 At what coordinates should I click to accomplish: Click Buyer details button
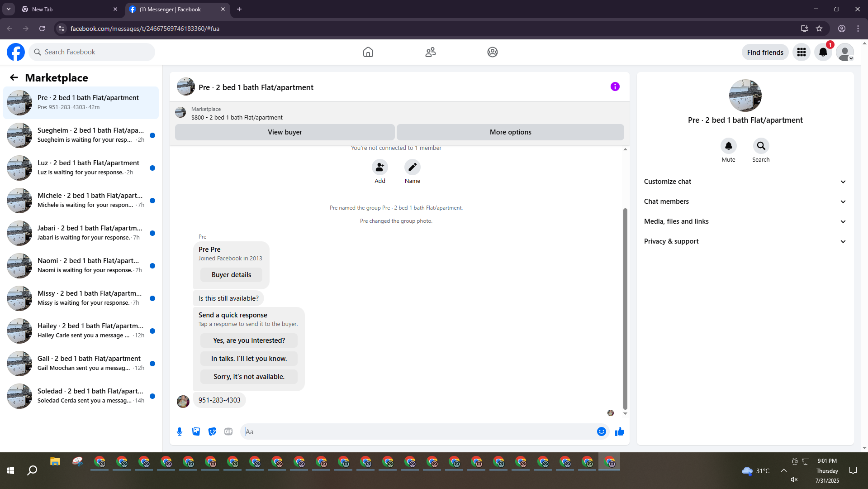[x=231, y=275]
